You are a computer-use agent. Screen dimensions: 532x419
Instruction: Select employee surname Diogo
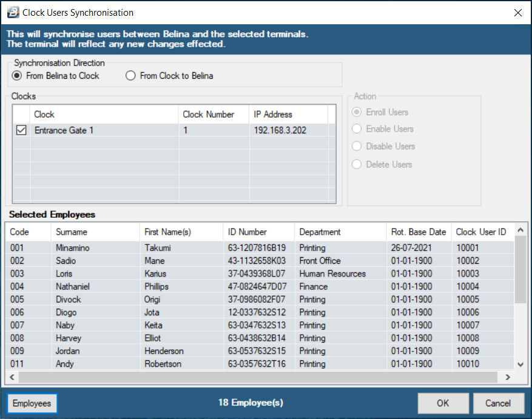[66, 312]
